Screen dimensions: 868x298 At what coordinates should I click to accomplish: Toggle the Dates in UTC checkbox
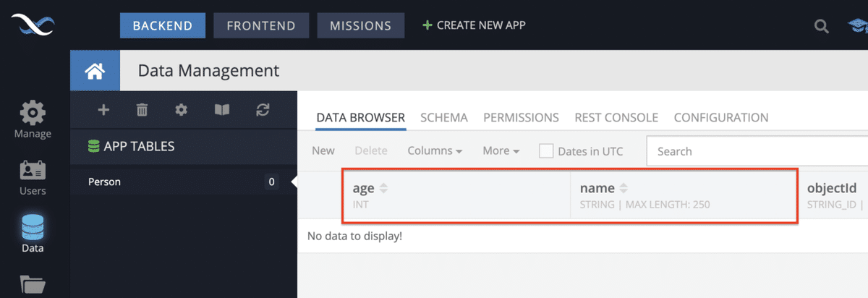tap(546, 151)
